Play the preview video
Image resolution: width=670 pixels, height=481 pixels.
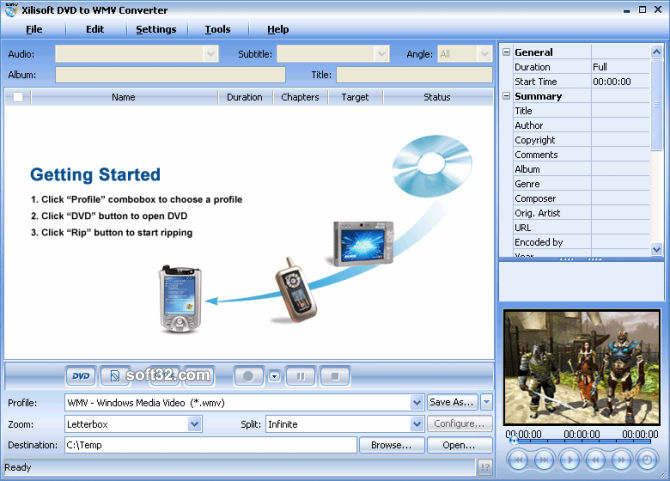[x=570, y=460]
